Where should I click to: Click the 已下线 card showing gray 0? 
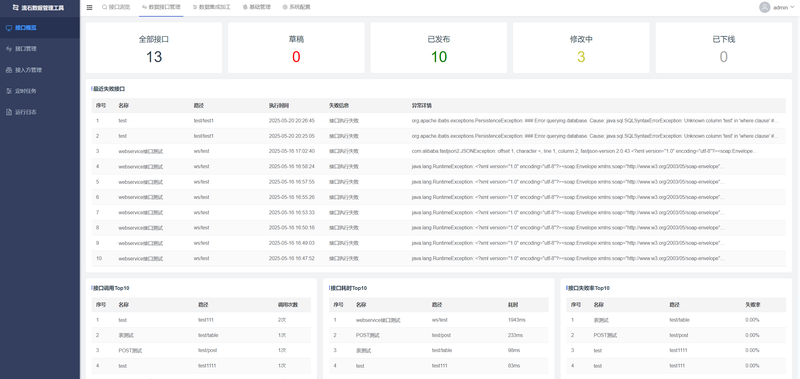coord(723,48)
